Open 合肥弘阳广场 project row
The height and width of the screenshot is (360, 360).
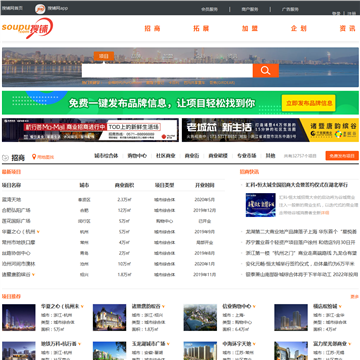(16, 210)
